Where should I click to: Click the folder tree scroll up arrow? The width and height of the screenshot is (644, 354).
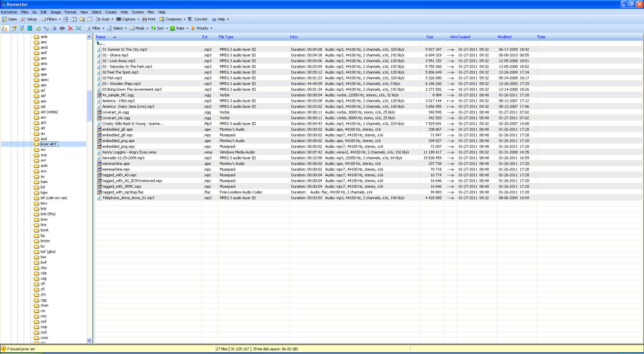pos(89,37)
